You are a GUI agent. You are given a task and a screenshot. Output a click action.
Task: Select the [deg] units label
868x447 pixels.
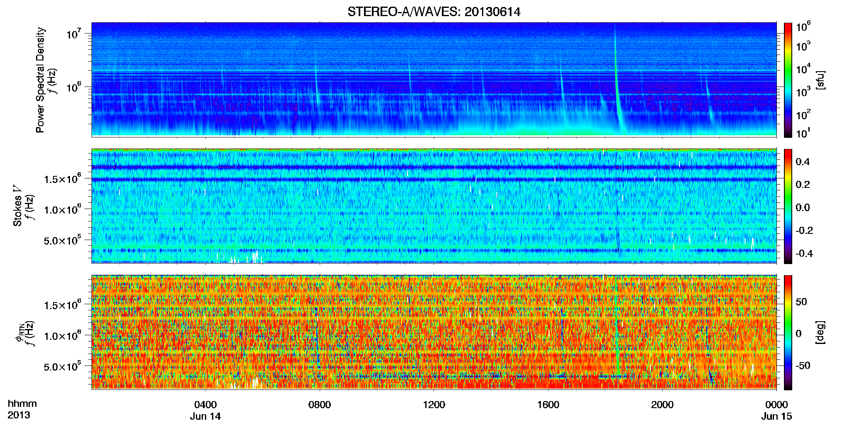point(820,332)
